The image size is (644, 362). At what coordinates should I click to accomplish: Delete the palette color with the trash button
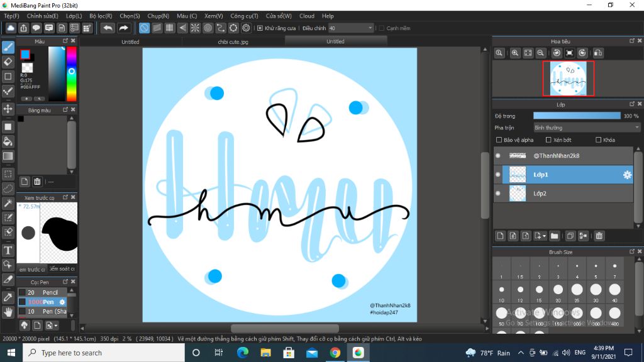(x=37, y=182)
